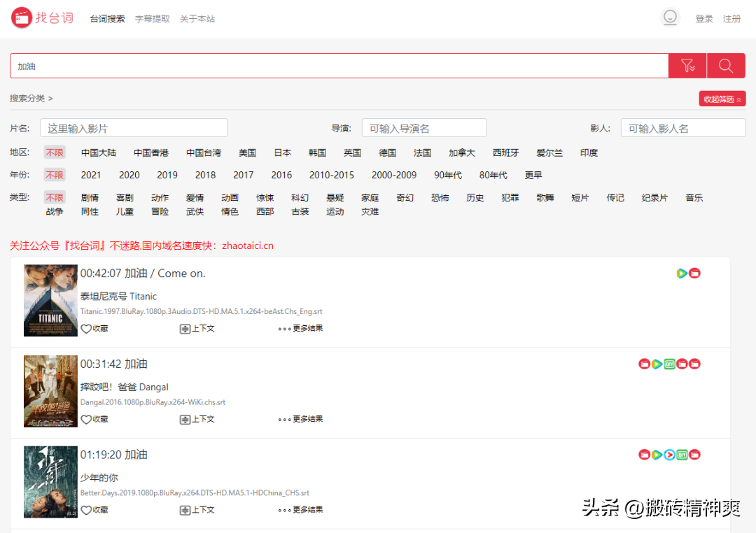This screenshot has width=756, height=533.
Task: Open Youku source for 少年的你 result
Action: coord(669,455)
